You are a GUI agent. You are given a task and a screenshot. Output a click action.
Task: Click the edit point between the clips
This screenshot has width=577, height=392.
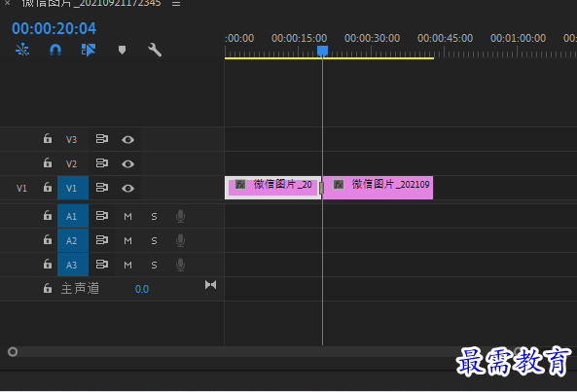[322, 188]
